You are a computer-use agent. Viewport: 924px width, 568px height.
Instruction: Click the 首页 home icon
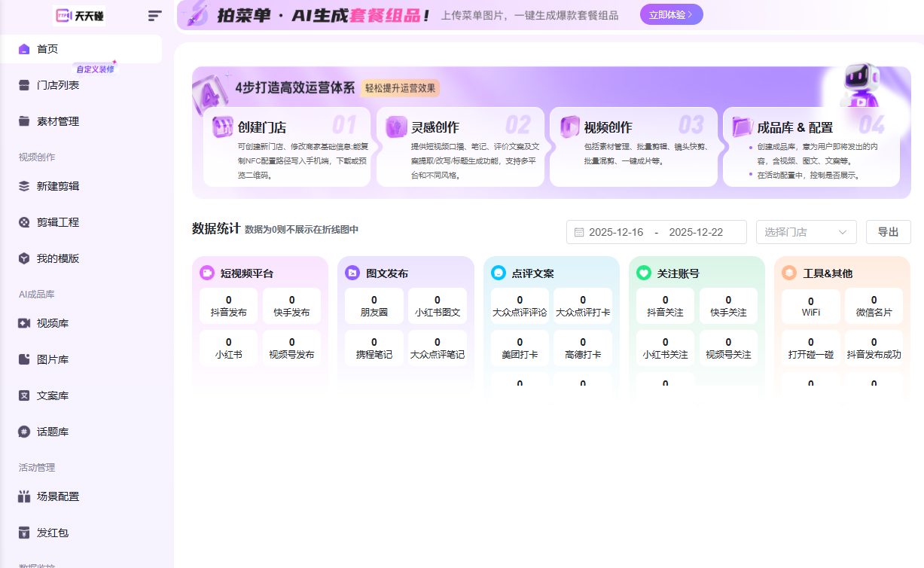point(24,49)
